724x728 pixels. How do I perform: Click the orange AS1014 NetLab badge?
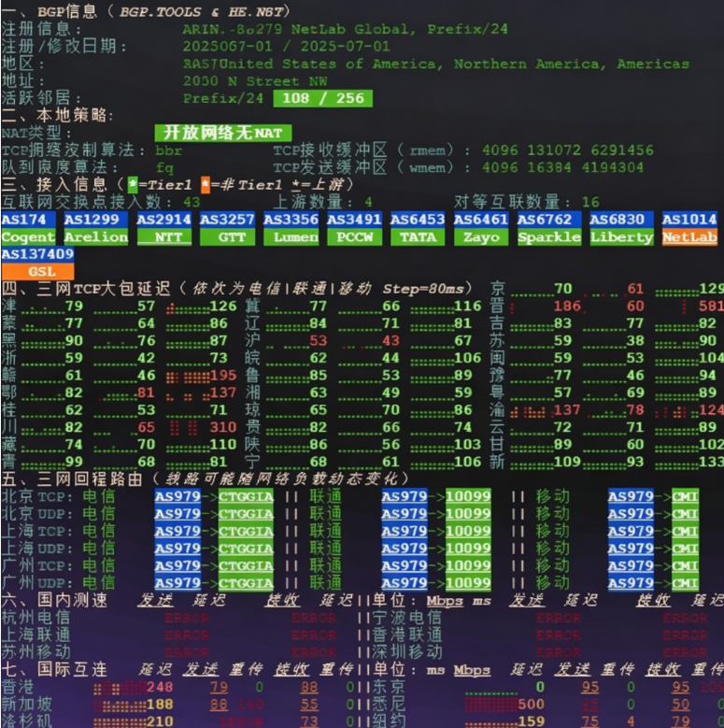[x=689, y=228]
